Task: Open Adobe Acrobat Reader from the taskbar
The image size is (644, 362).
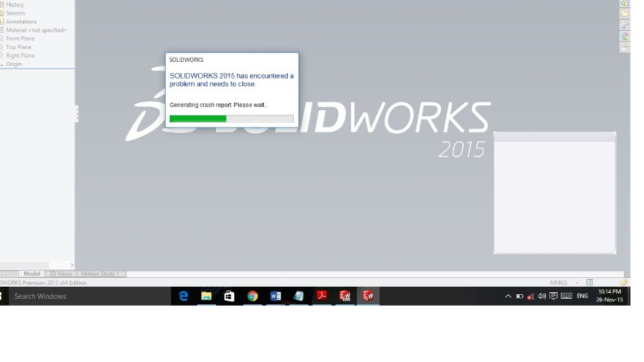Action: [321, 296]
